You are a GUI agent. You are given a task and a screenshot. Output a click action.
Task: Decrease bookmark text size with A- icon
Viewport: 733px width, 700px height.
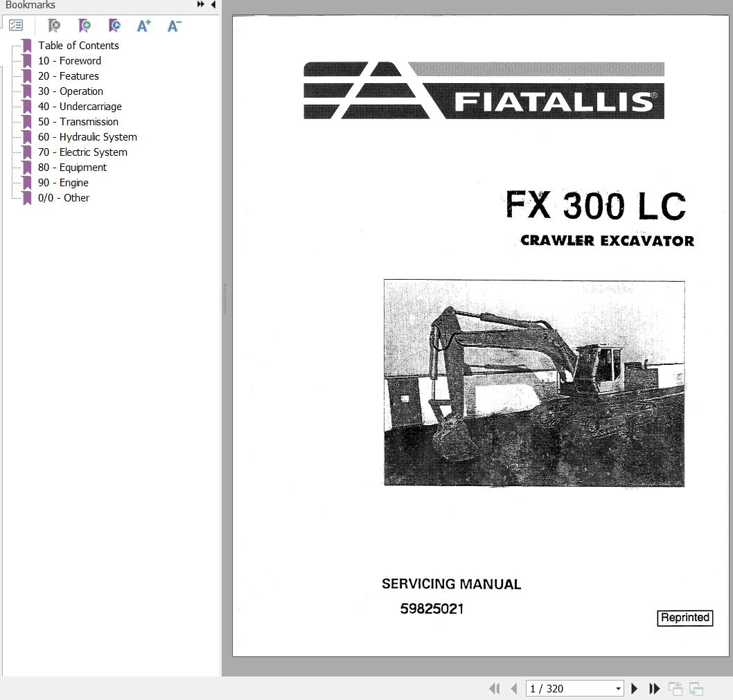173,26
